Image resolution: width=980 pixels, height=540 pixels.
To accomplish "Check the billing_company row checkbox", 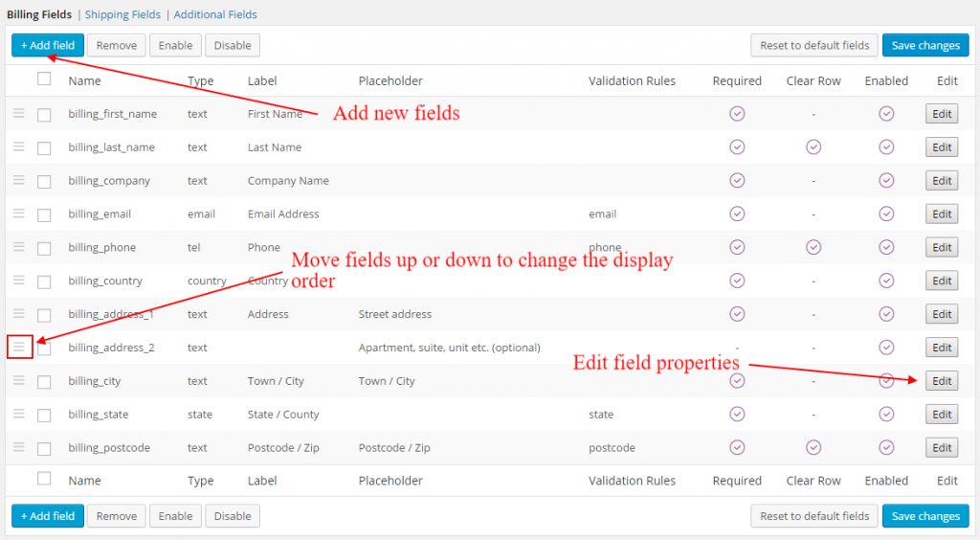I will point(44,182).
